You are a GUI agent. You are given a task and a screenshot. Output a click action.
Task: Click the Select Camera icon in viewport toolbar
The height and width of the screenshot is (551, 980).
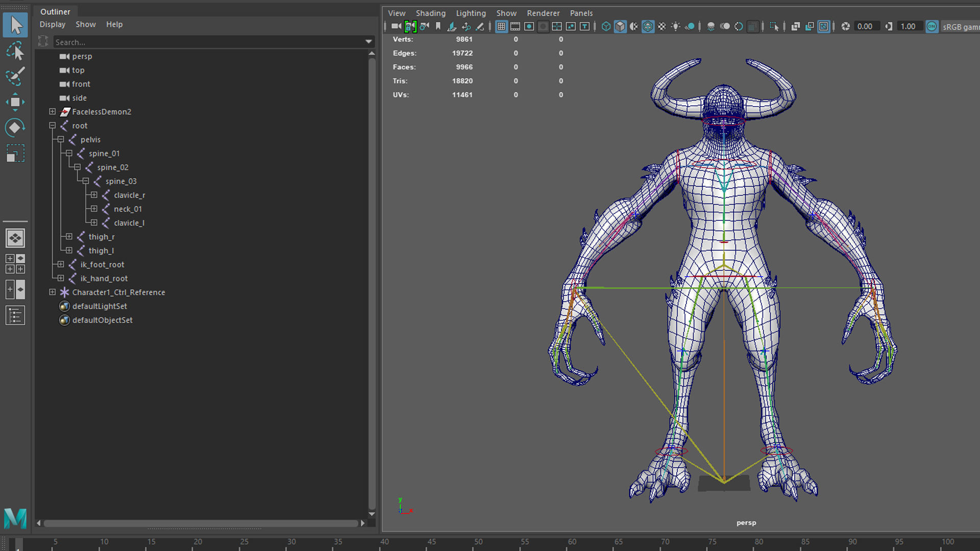(x=397, y=27)
